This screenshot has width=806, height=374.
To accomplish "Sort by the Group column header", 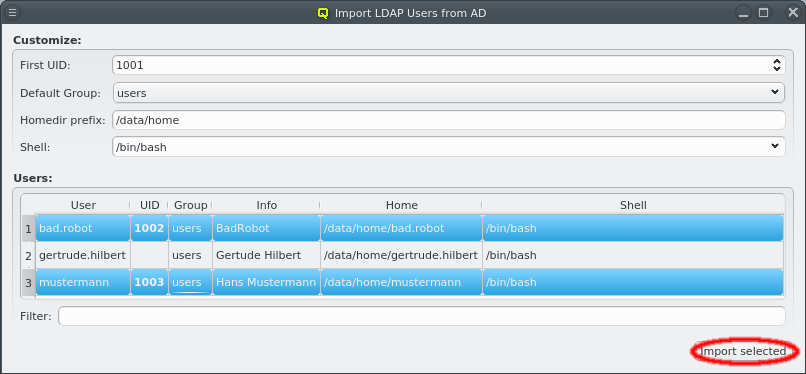I will click(190, 205).
